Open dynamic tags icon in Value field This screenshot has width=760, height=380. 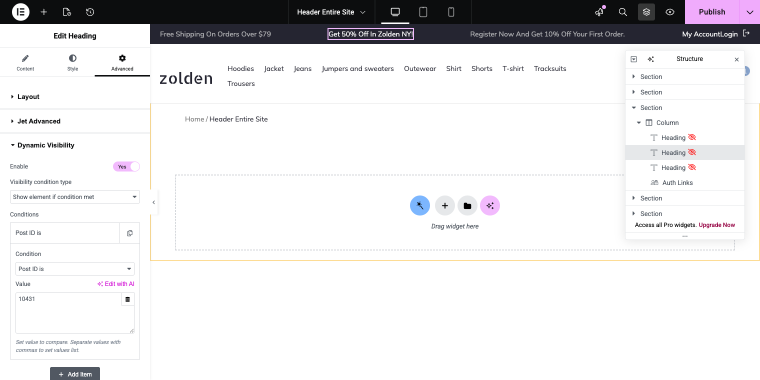(127, 300)
